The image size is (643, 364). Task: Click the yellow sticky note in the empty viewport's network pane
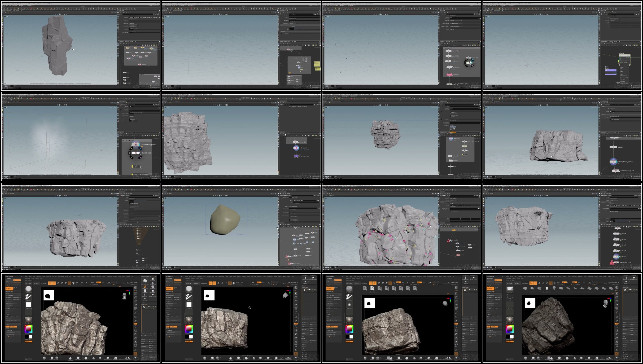tap(317, 64)
